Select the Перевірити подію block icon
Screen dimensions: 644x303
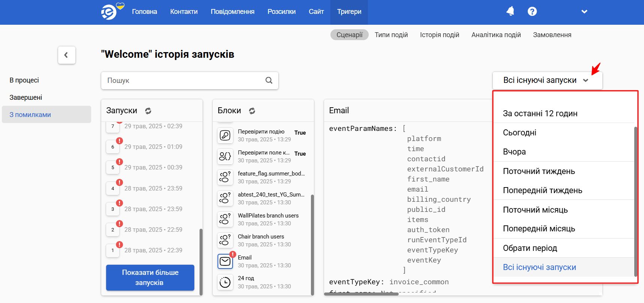tap(225, 135)
